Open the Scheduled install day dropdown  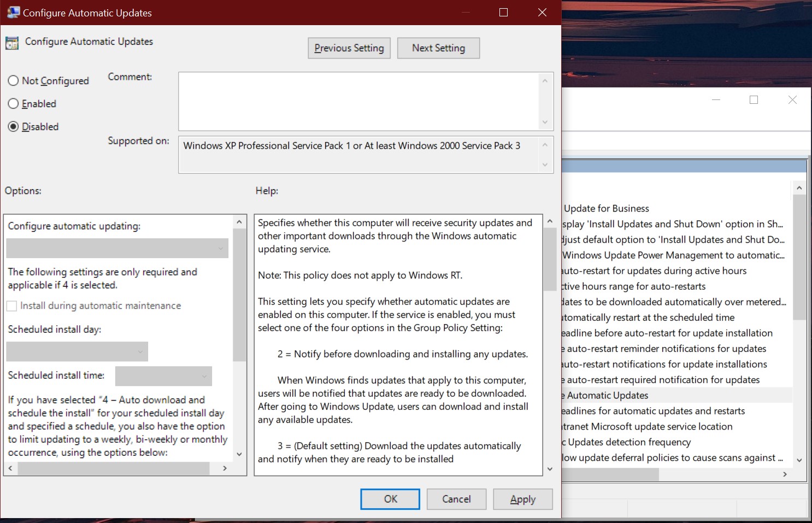pyautogui.click(x=77, y=351)
